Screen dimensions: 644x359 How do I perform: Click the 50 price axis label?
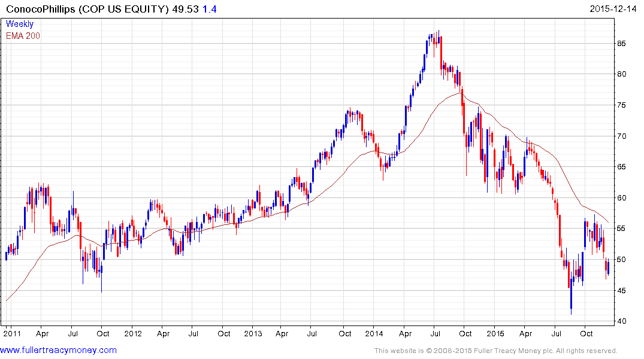621,260
